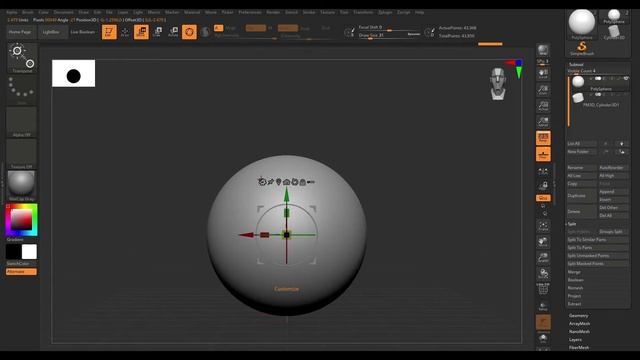
Task: Select the Draw mode icon
Action: 125,32
